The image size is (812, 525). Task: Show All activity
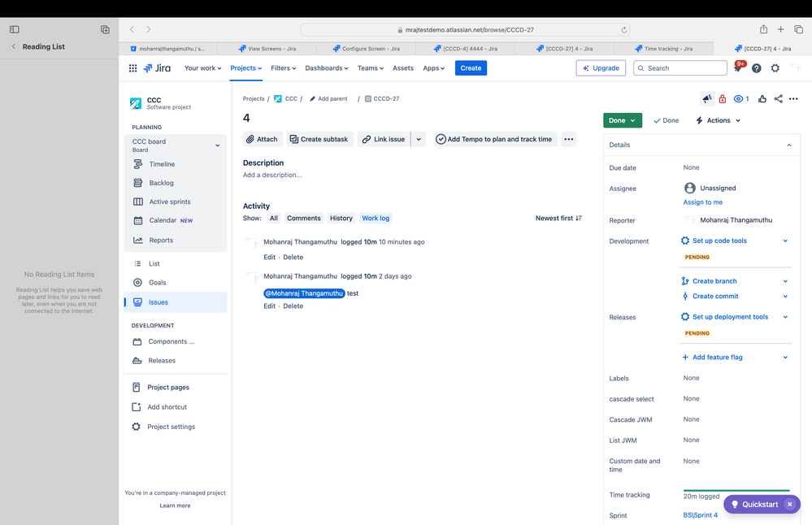click(x=273, y=218)
